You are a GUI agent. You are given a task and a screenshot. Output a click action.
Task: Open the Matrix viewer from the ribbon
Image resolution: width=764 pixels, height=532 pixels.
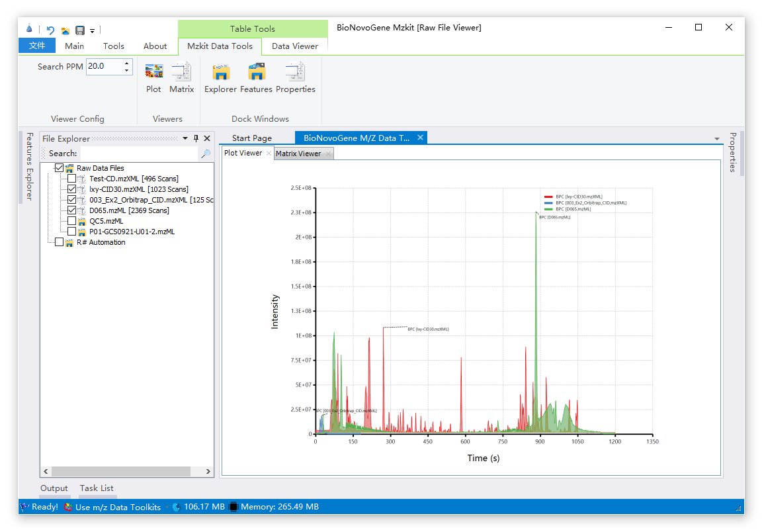tap(181, 77)
